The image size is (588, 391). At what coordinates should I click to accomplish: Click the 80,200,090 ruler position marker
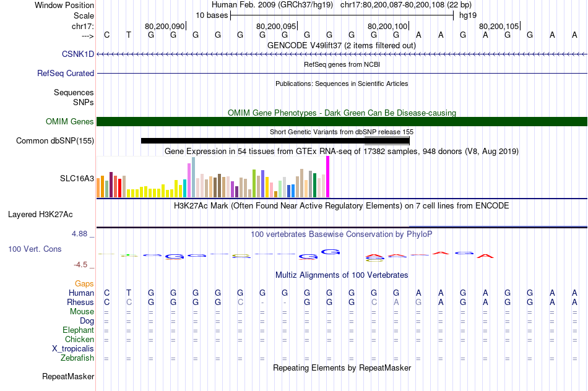coord(165,26)
